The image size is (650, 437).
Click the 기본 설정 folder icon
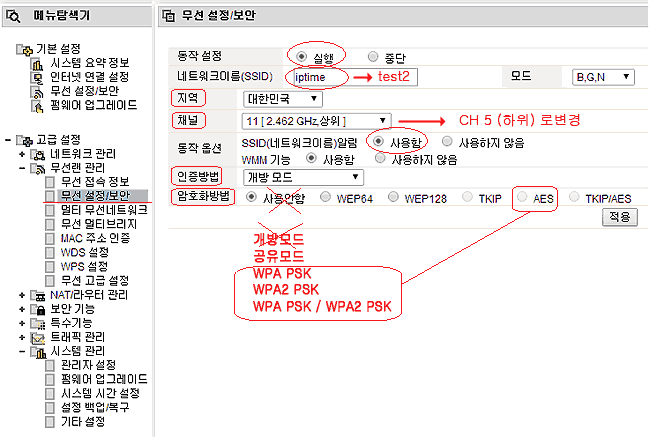pos(24,50)
